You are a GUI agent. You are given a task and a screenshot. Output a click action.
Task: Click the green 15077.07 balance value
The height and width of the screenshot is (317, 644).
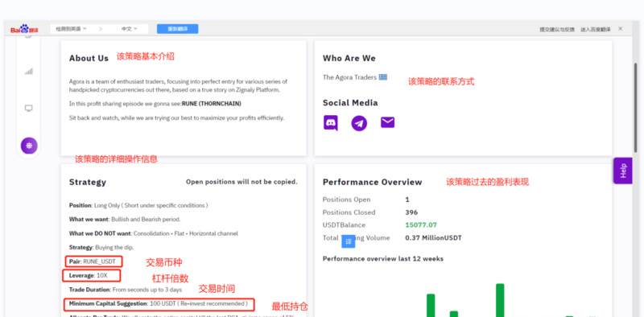click(421, 225)
